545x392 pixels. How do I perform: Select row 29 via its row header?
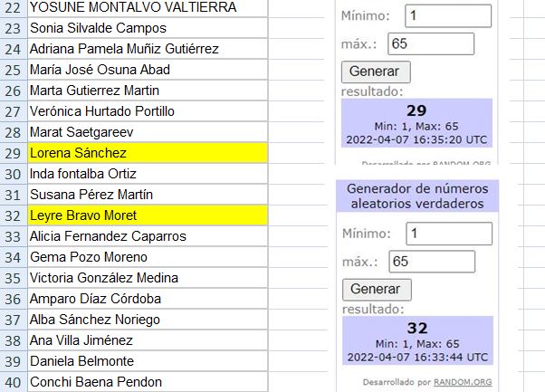[x=12, y=153]
